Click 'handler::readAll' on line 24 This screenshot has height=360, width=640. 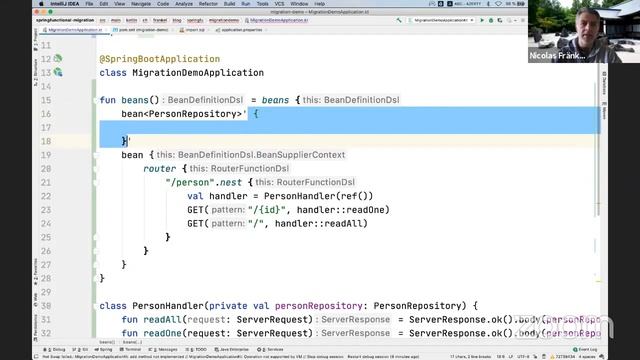pyautogui.click(x=319, y=224)
